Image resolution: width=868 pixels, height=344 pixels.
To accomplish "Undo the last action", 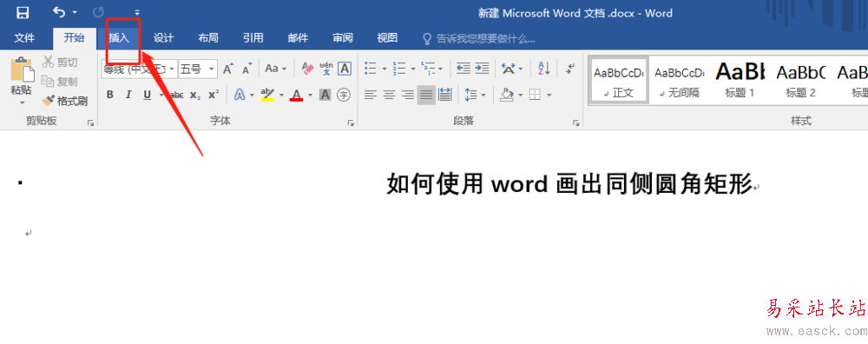I will pyautogui.click(x=59, y=11).
